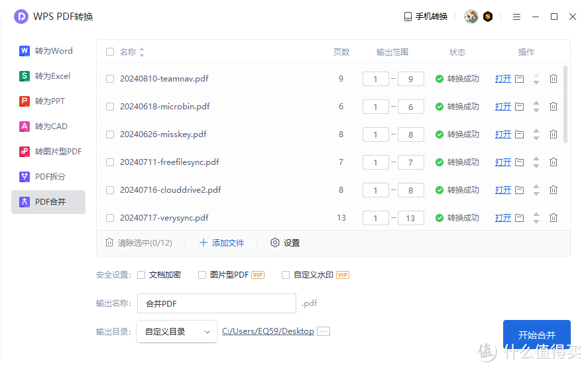Click the WPS PDF转换 logo
The image size is (588, 369).
(x=21, y=17)
